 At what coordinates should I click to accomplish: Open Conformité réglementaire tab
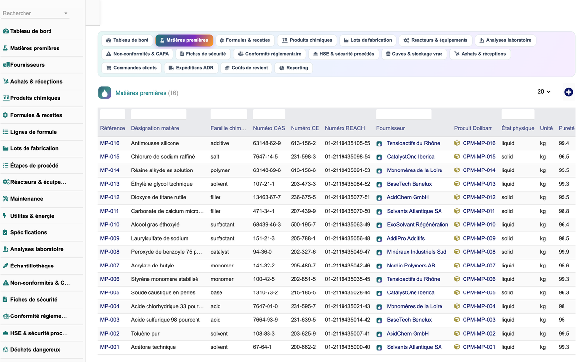270,54
